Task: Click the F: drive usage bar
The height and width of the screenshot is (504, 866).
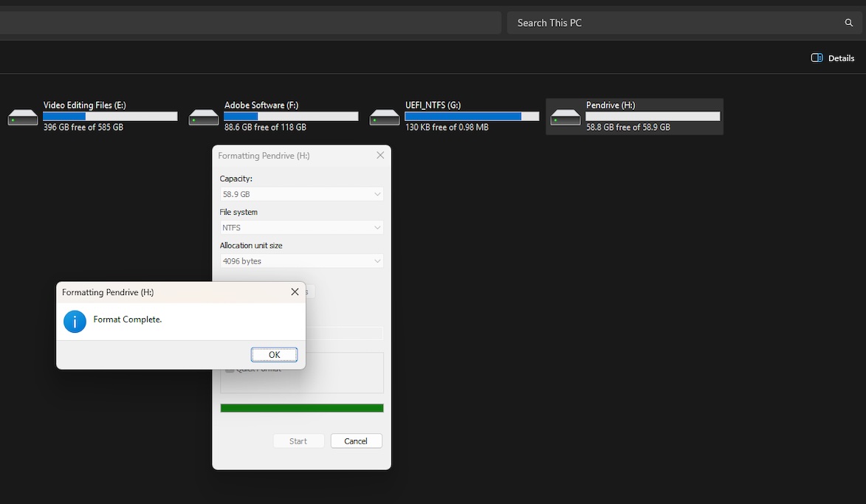Action: click(x=291, y=117)
